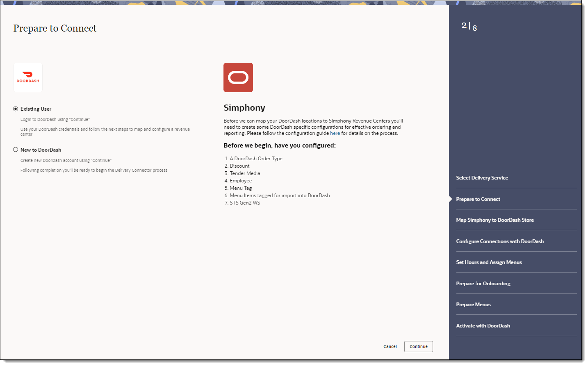588x366 pixels.
Task: Open the Prepare to Connect step
Action: pyautogui.click(x=478, y=199)
